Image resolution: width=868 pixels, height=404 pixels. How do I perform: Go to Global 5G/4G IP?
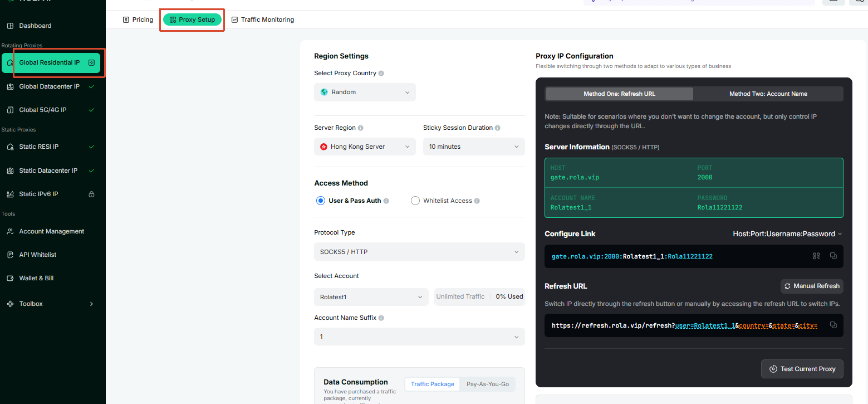coord(51,110)
